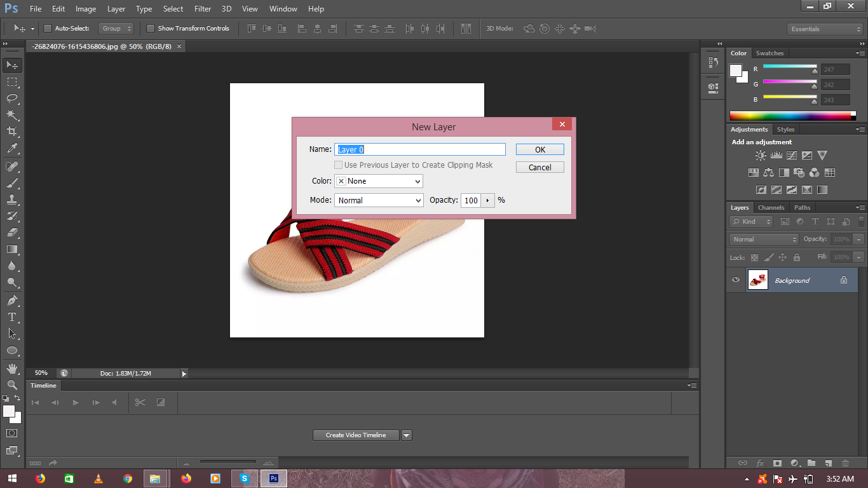868x488 pixels.
Task: Enable Show Transform Controls checkbox
Action: tap(151, 29)
